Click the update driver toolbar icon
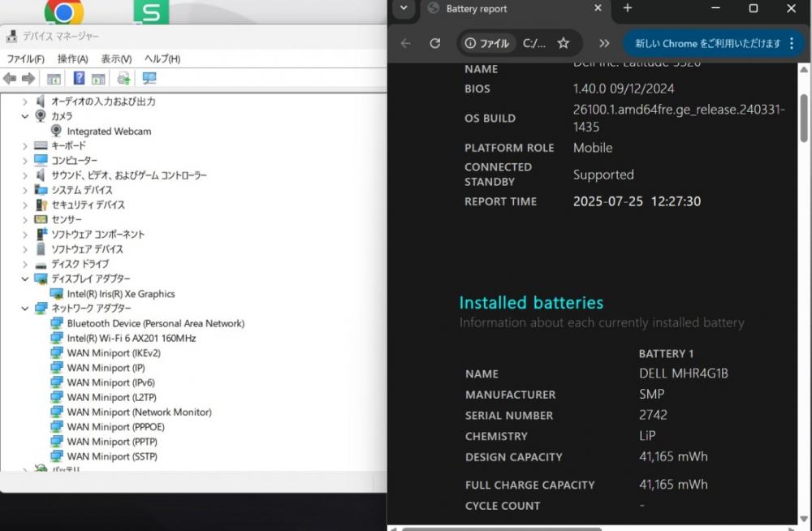This screenshot has height=531, width=812. tap(123, 78)
